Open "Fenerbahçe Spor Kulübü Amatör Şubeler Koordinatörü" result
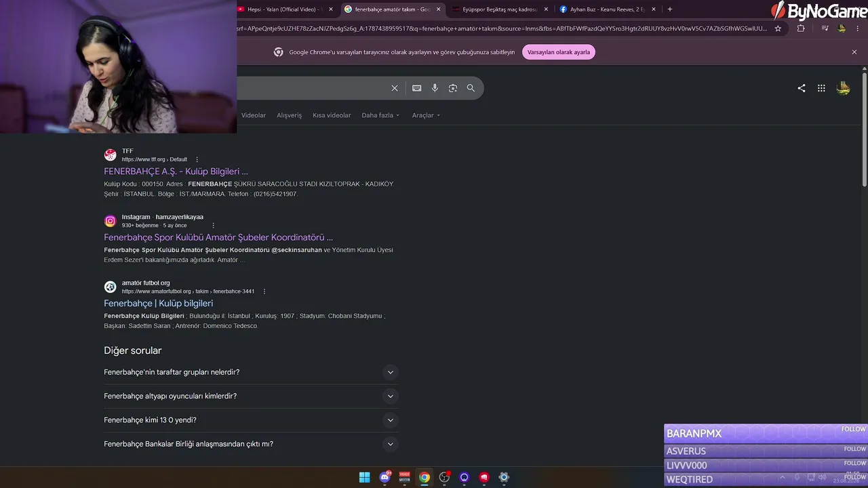Screen dimensions: 868x488 218,237
